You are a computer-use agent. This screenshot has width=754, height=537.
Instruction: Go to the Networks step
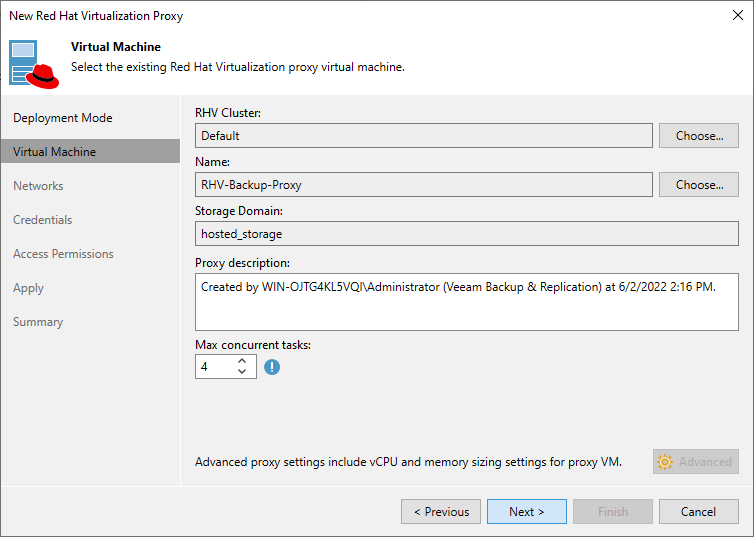coord(38,186)
